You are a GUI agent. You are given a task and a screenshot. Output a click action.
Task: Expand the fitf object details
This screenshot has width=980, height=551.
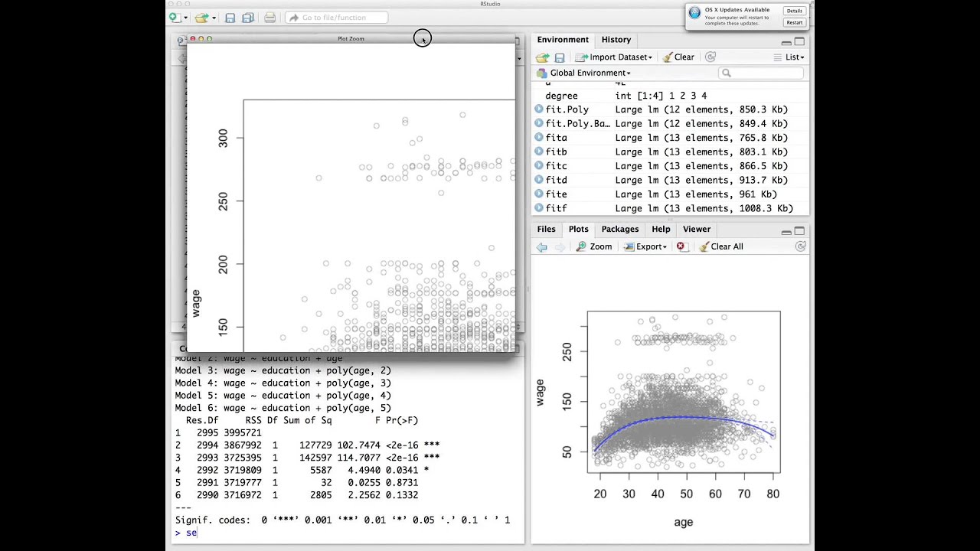[x=539, y=208]
